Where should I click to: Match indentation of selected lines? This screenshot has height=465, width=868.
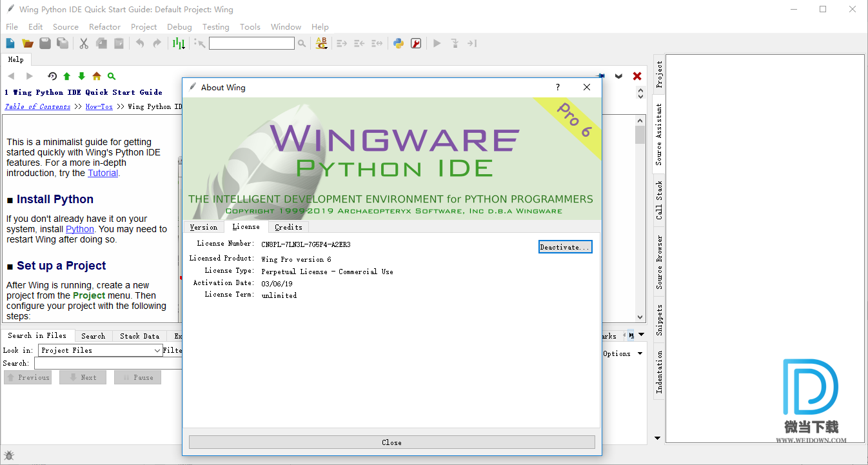pyautogui.click(x=377, y=43)
